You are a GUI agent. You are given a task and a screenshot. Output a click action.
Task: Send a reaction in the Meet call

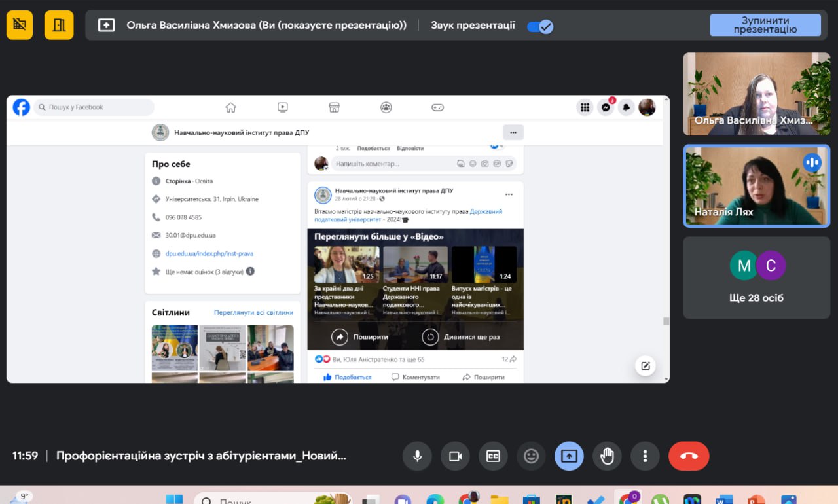(532, 456)
